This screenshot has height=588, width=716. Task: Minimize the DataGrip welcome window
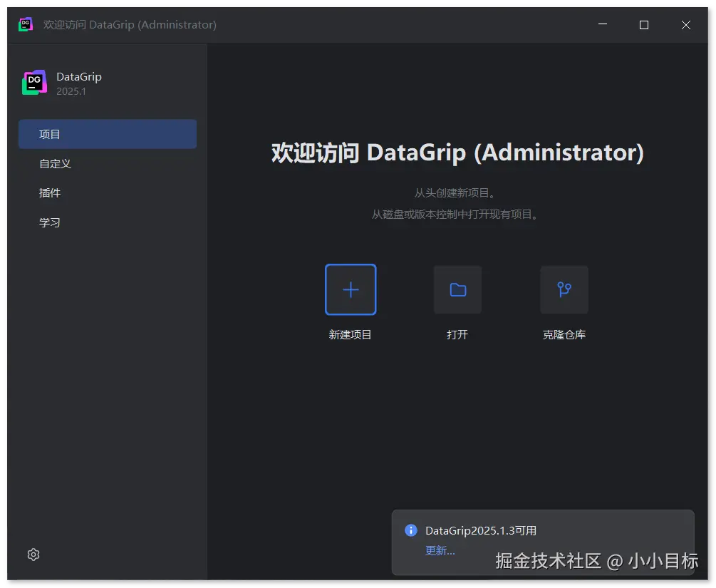[x=603, y=25]
